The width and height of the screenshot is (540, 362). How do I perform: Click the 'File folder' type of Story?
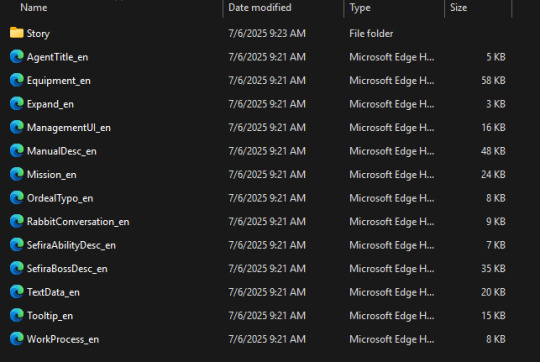click(371, 33)
